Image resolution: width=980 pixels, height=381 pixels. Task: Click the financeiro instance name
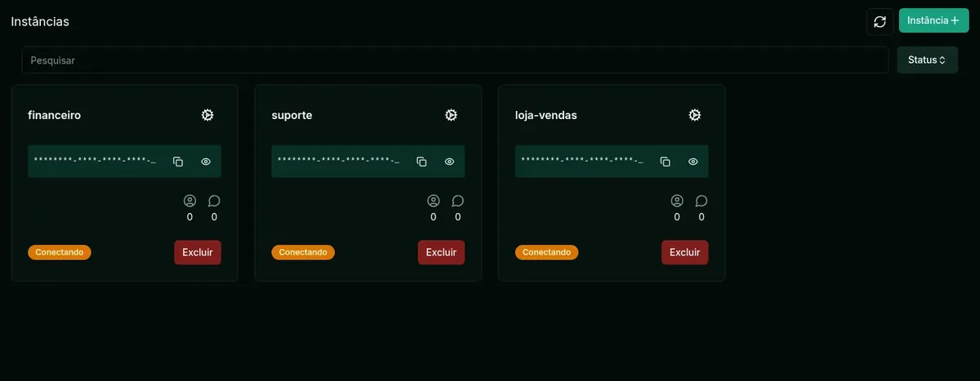pos(54,115)
